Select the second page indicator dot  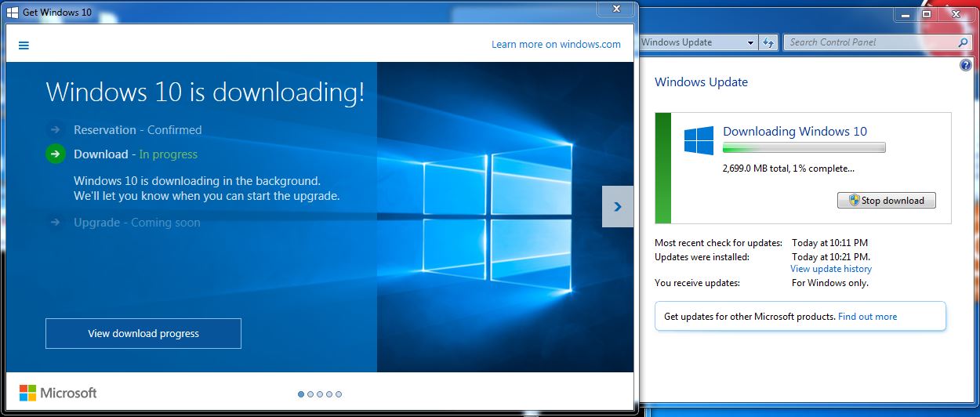pyautogui.click(x=310, y=394)
